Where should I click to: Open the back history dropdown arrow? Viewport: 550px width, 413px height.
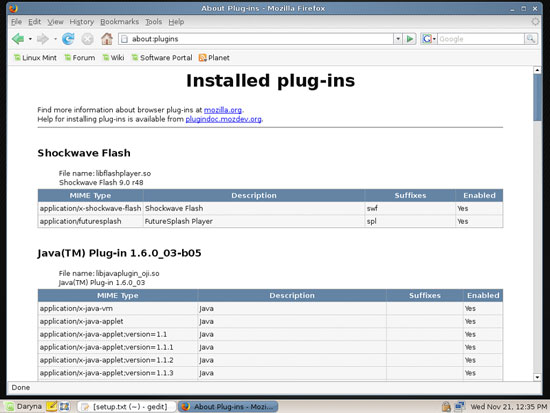coord(30,39)
